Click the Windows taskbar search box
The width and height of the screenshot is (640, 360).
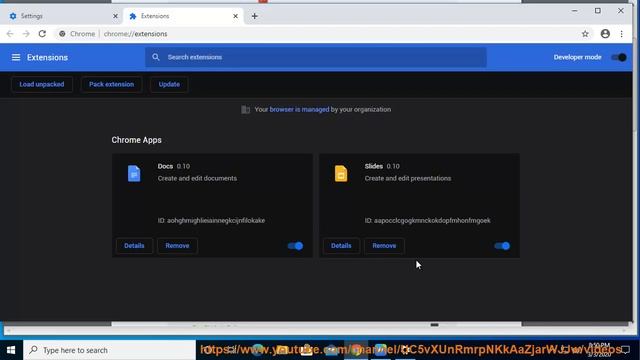pyautogui.click(x=109, y=350)
